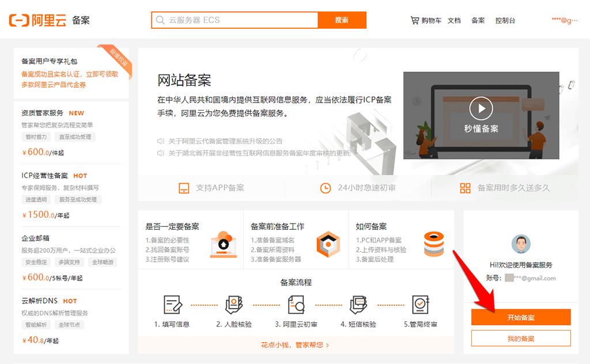The width and height of the screenshot is (590, 364).
Task: Open the 备案用户专享礼包 promo card
Action: [71, 73]
